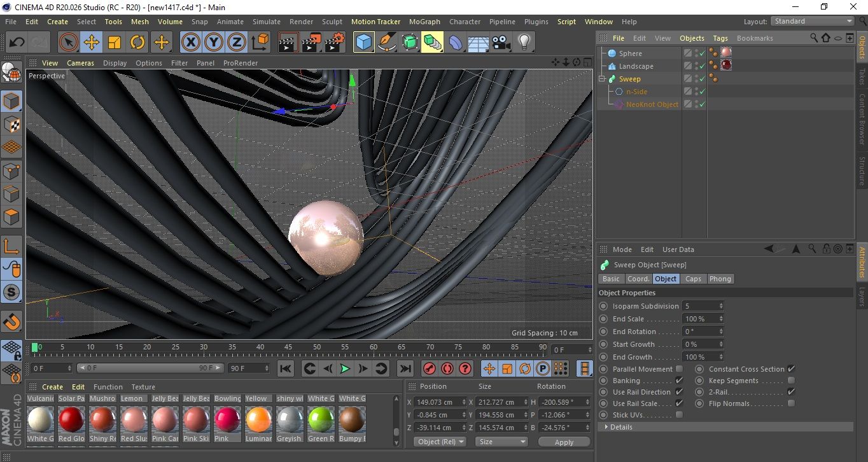Enable the Flip Normals checkbox
The image size is (868, 462).
point(791,403)
